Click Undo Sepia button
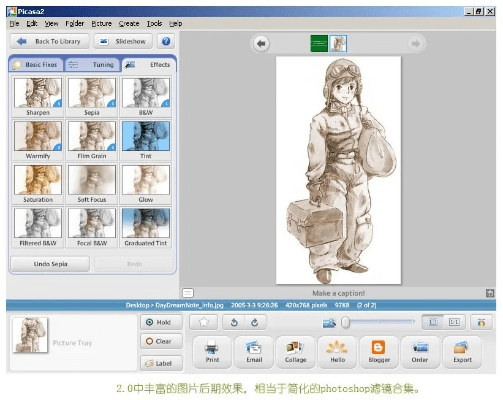 point(50,264)
